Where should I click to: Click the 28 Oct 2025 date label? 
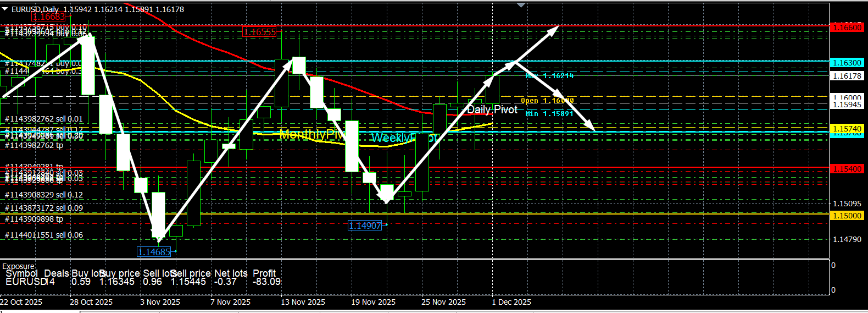[91, 302]
